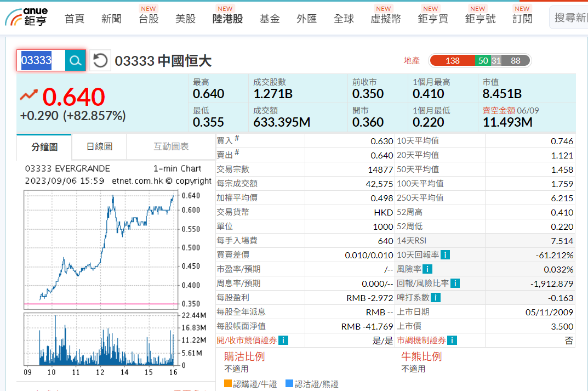Click info icon next to 風險率
The width and height of the screenshot is (588, 391).
tap(427, 269)
